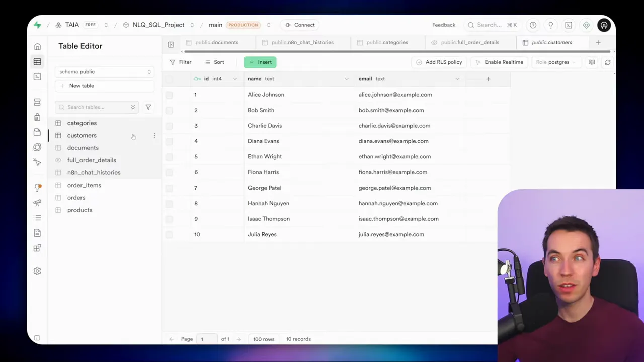This screenshot has height=362, width=644.
Task: Navigate to the Home icon in the sidebar
Action: coord(37,46)
